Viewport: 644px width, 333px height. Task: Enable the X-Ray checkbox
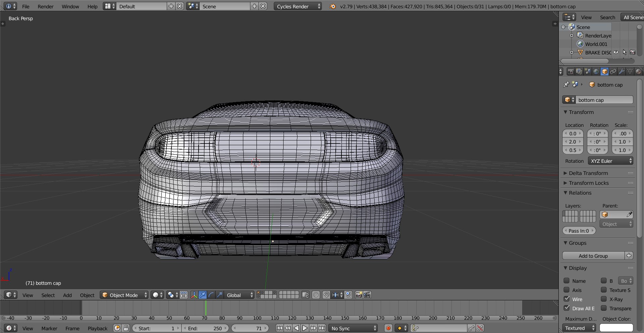tap(604, 299)
